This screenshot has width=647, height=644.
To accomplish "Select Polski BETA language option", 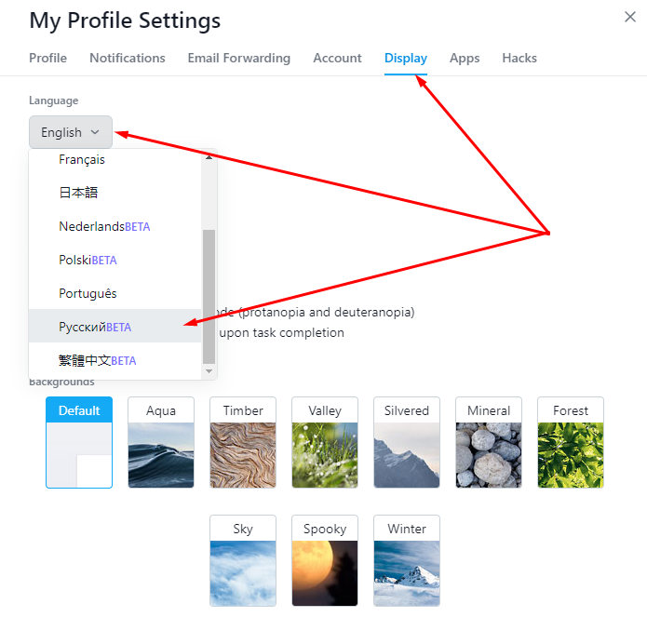I will [x=115, y=260].
